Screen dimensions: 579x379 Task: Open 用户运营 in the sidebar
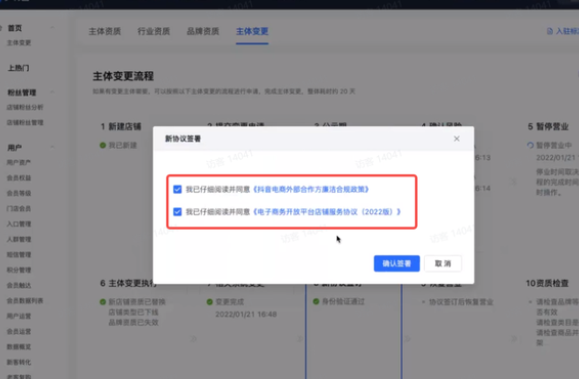coord(19,316)
